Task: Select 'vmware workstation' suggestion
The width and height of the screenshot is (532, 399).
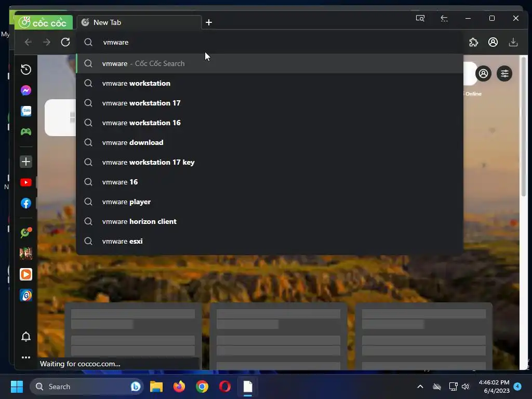Action: pos(270,83)
